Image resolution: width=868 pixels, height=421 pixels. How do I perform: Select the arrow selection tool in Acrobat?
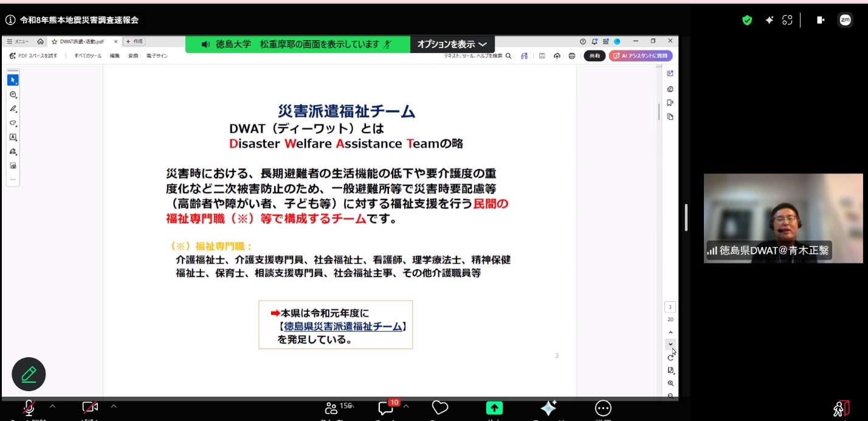click(13, 80)
